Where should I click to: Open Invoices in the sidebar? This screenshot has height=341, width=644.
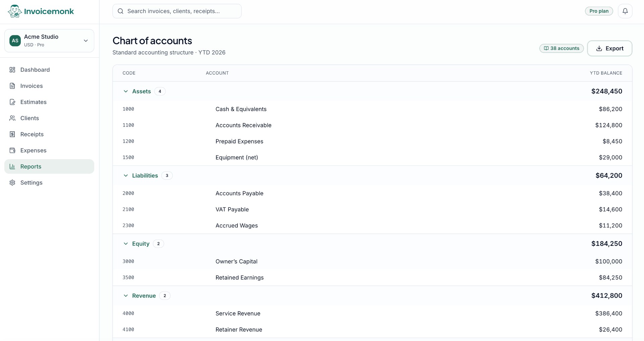click(49, 86)
